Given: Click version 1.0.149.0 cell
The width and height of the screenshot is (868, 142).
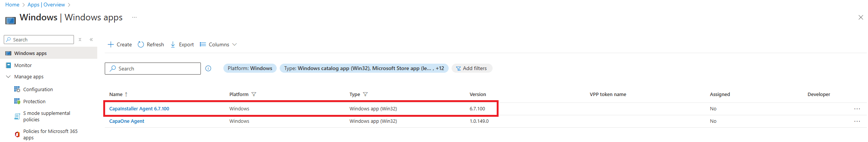Looking at the screenshot, I should click(x=479, y=121).
